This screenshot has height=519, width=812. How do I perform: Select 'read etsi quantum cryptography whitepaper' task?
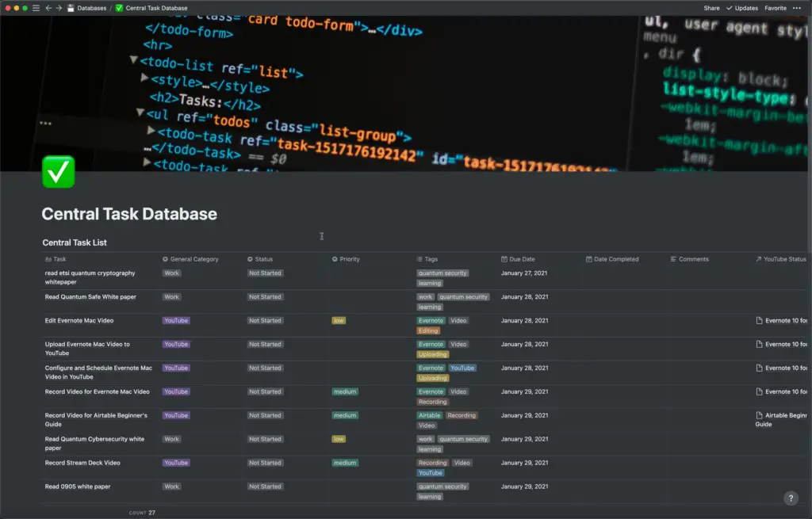(90, 277)
